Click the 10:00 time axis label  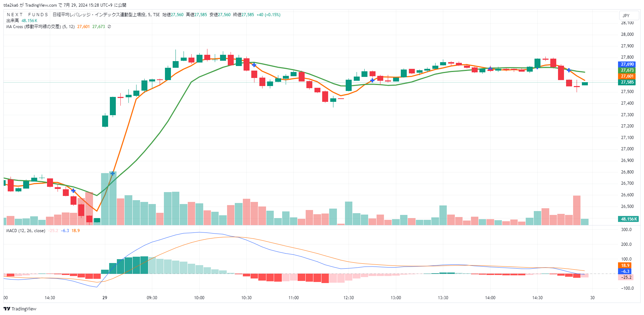pos(199,298)
